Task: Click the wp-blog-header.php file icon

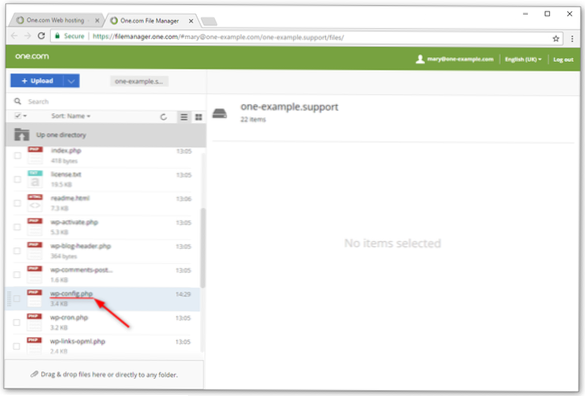Action: point(35,251)
